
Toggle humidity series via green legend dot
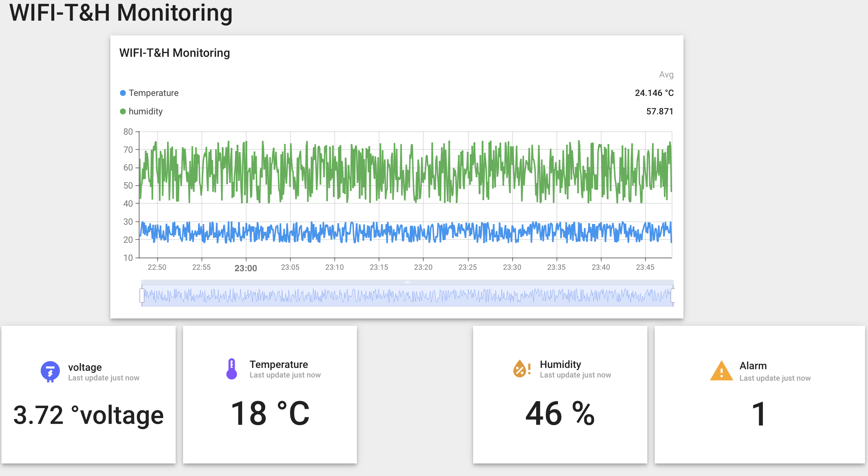tap(123, 111)
